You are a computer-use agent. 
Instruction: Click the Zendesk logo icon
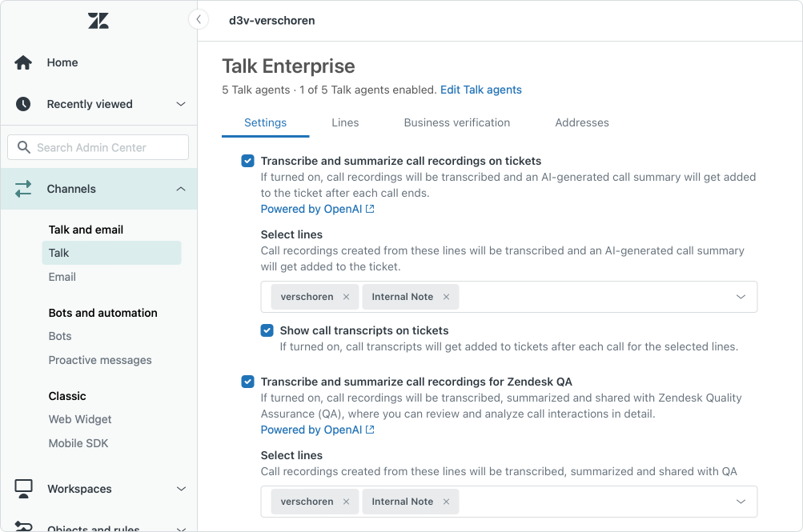pyautogui.click(x=98, y=21)
